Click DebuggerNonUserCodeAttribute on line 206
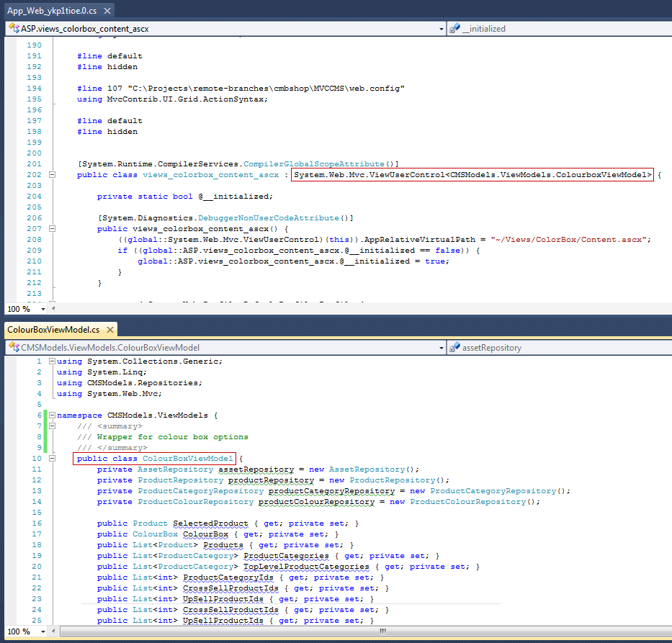Screen dimensions: 672x643 [268, 217]
